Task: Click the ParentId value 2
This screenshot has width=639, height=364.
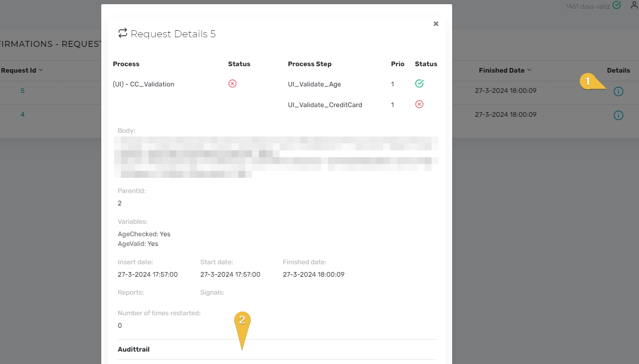Action: 120,203
